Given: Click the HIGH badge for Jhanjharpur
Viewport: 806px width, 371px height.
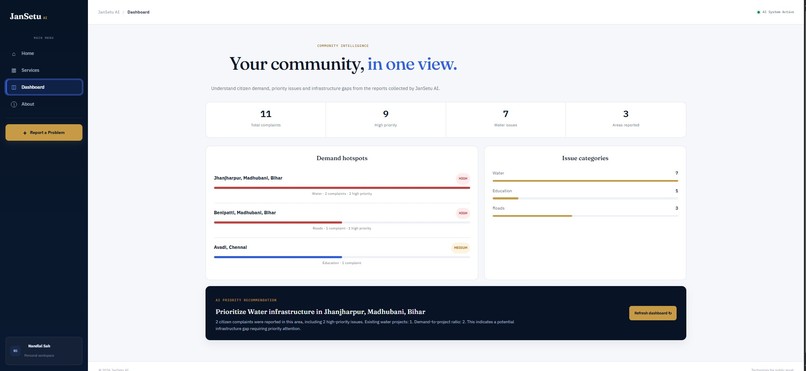Looking at the screenshot, I should point(463,178).
